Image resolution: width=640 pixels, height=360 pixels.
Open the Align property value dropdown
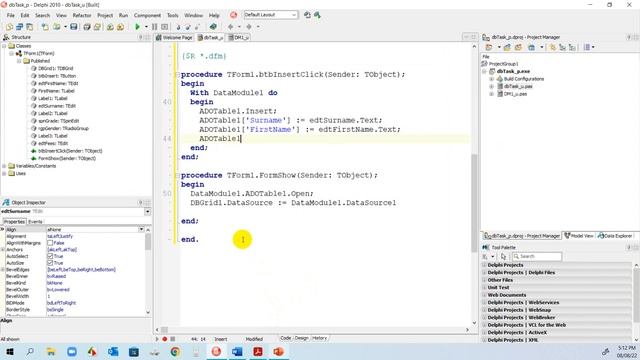141,229
